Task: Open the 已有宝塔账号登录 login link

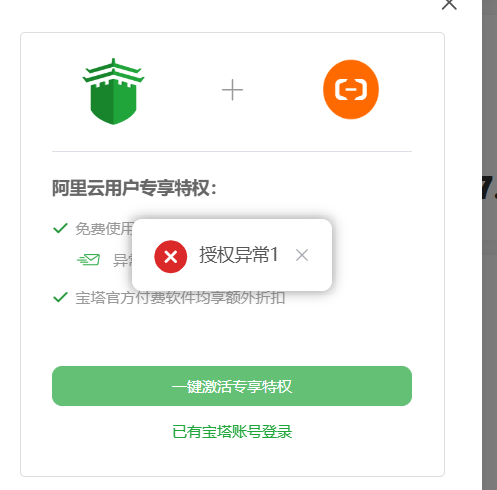Action: pos(232,432)
